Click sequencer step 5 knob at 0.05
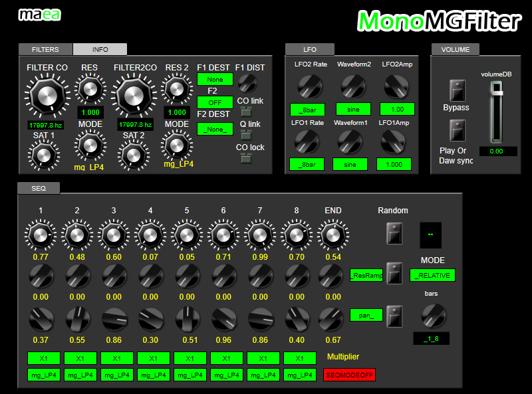532x394 pixels. [187, 235]
